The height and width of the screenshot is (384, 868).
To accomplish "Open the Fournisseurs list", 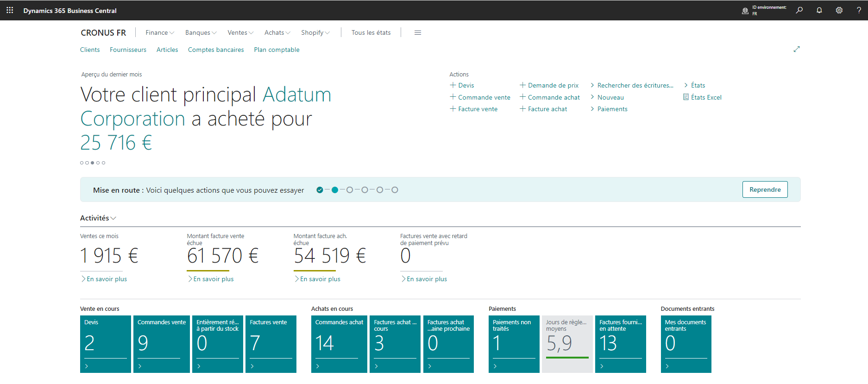I will [x=128, y=50].
